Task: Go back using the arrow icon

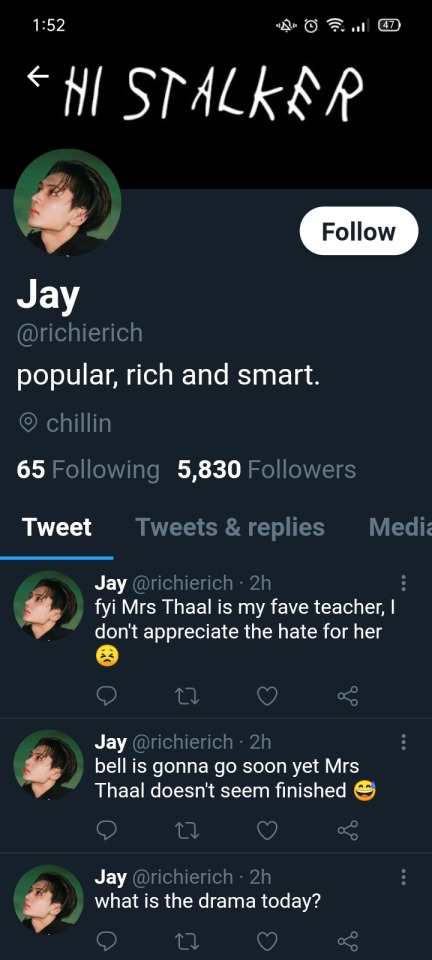Action: [x=38, y=77]
